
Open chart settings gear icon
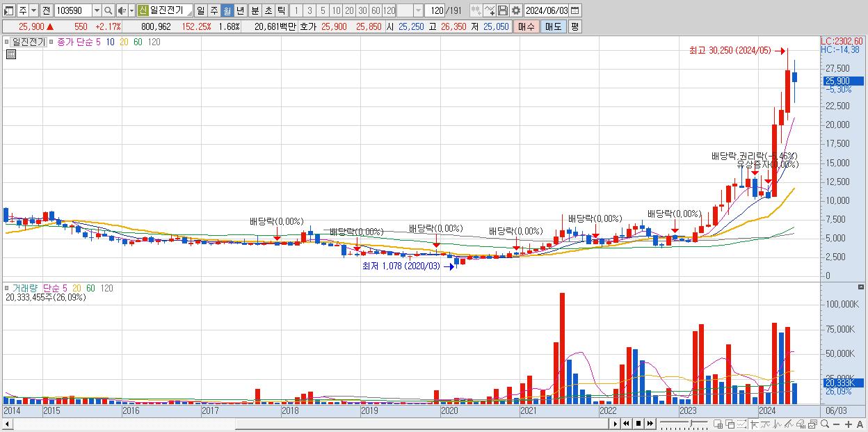[516, 10]
